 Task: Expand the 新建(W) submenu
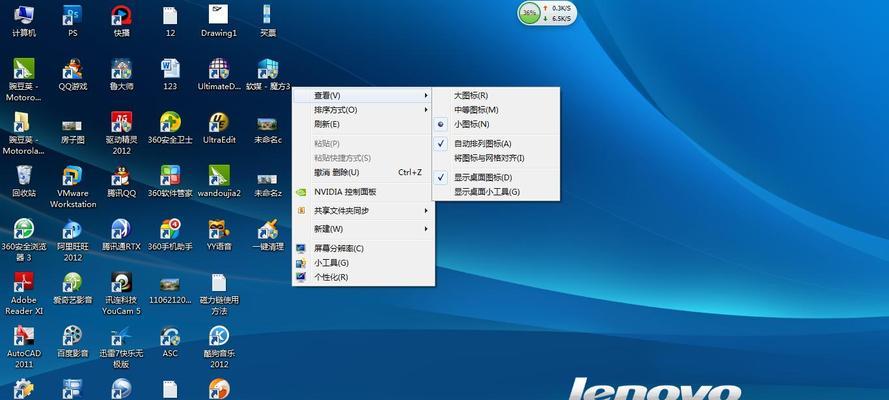pyautogui.click(x=363, y=229)
